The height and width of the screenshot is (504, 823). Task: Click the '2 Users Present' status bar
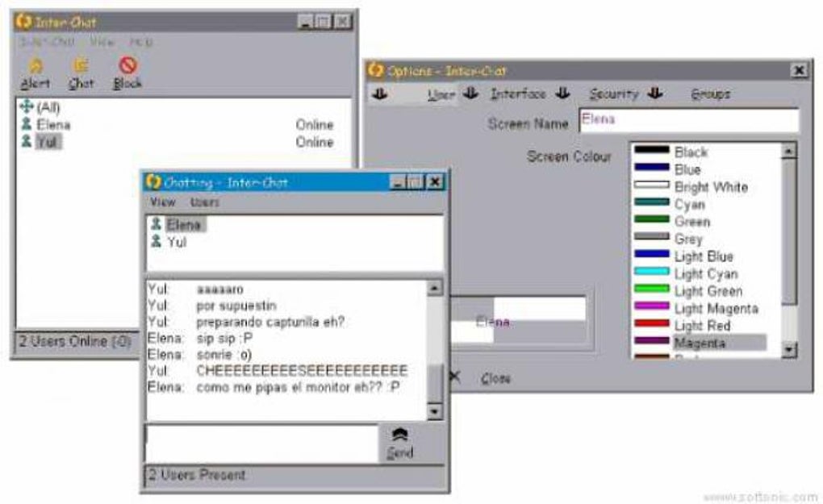pyautogui.click(x=295, y=476)
